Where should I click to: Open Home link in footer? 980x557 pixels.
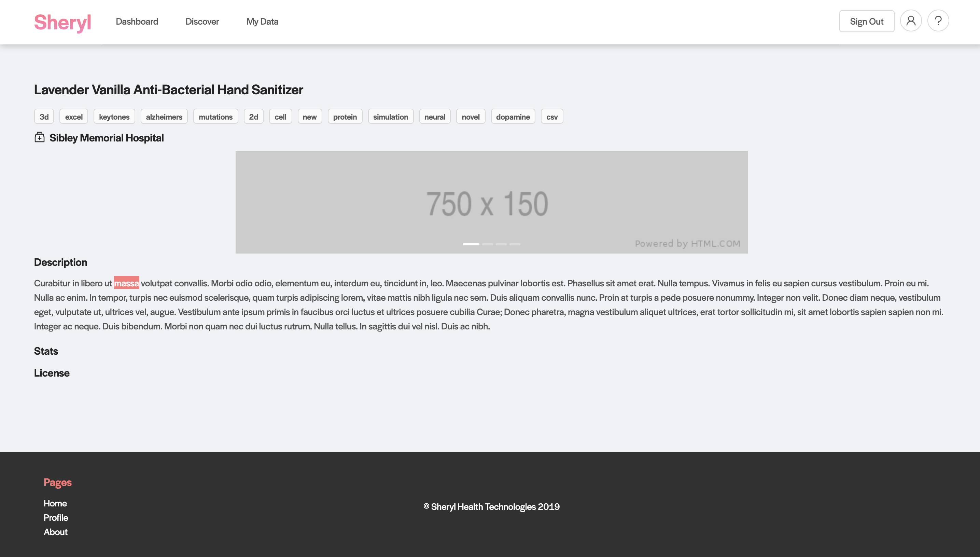tap(55, 503)
